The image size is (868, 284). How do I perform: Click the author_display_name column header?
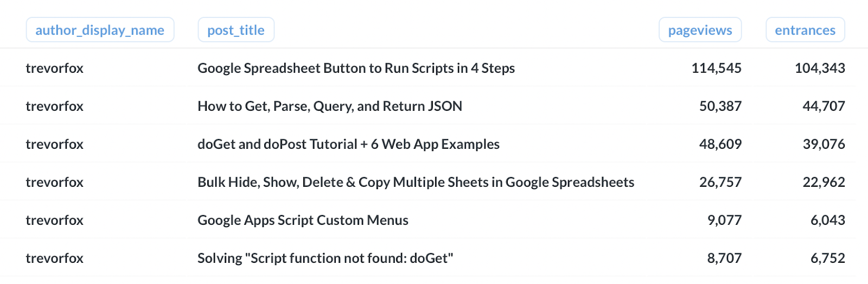pyautogui.click(x=100, y=30)
